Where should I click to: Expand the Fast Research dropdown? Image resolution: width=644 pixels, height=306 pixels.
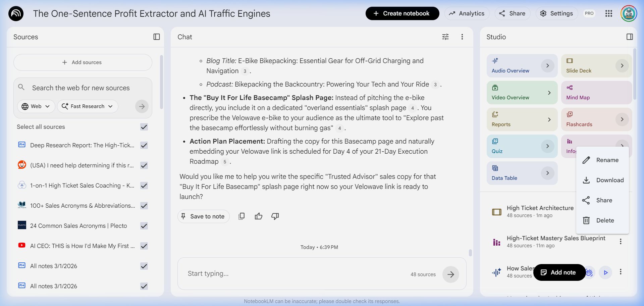click(x=88, y=106)
